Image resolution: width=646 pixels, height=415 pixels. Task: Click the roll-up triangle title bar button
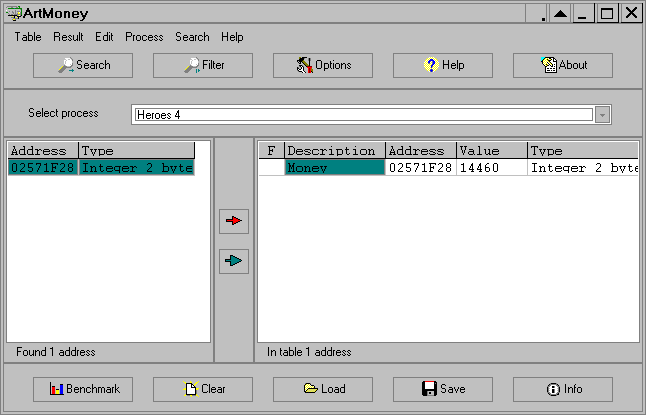point(560,13)
